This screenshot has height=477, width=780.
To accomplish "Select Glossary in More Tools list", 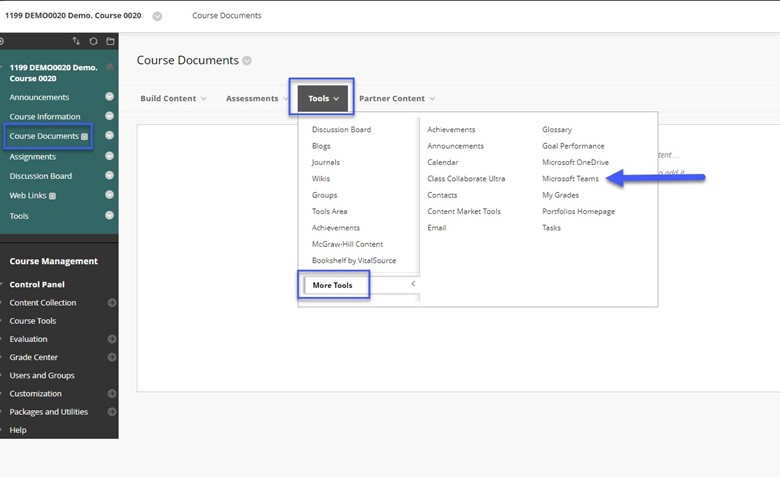I will pos(557,129).
